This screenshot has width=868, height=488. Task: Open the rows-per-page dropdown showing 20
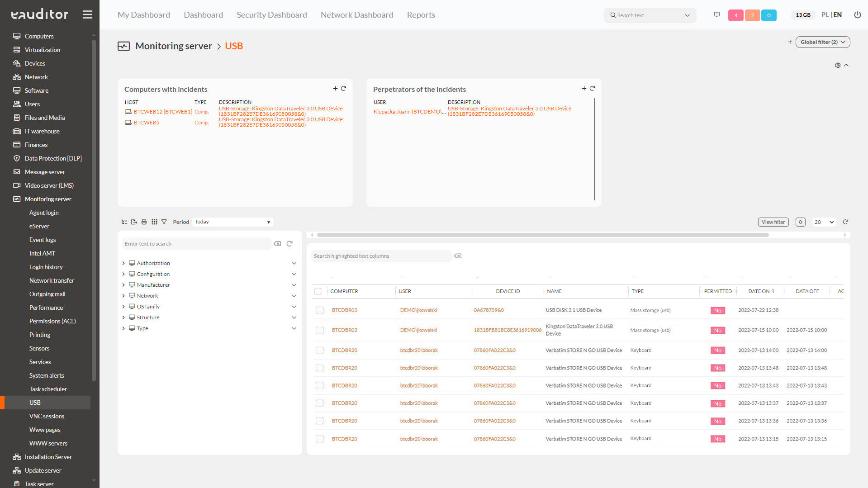[x=824, y=222]
